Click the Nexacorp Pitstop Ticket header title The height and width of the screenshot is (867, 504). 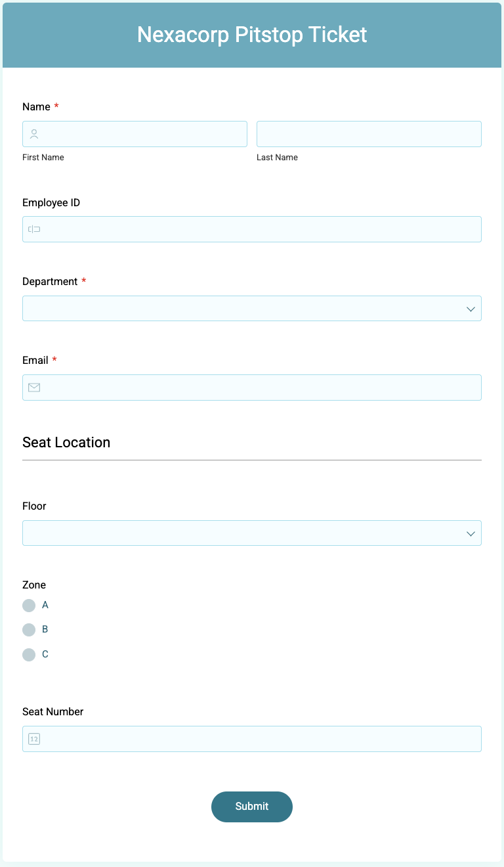(252, 35)
